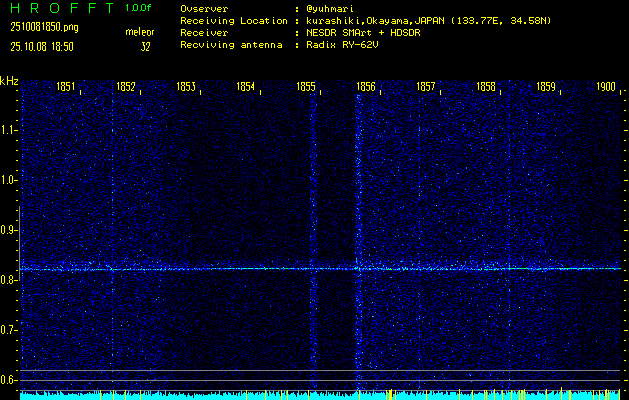
Task: Click the 0.8 kHz axis label
Action: [x=8, y=280]
